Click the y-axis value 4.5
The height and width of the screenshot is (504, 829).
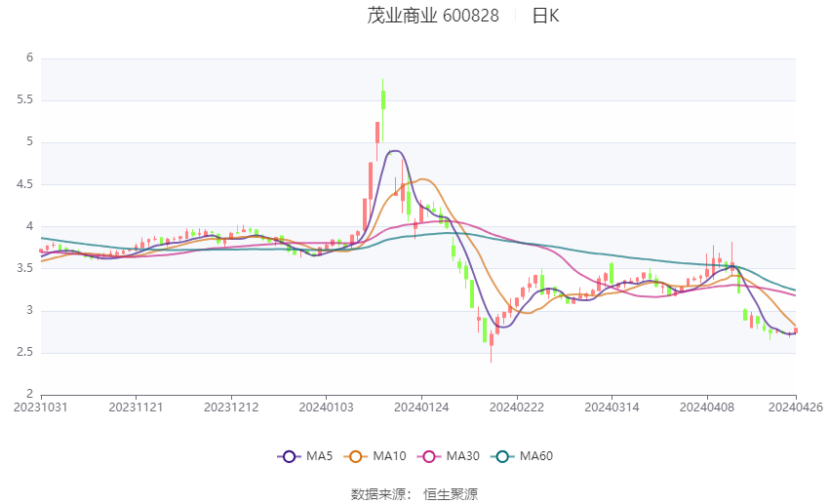coord(24,184)
